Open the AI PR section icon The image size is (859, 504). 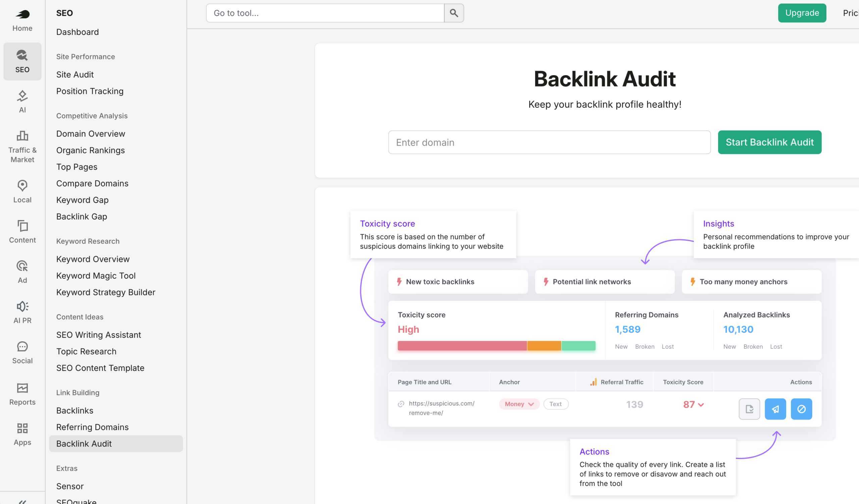coord(22,306)
